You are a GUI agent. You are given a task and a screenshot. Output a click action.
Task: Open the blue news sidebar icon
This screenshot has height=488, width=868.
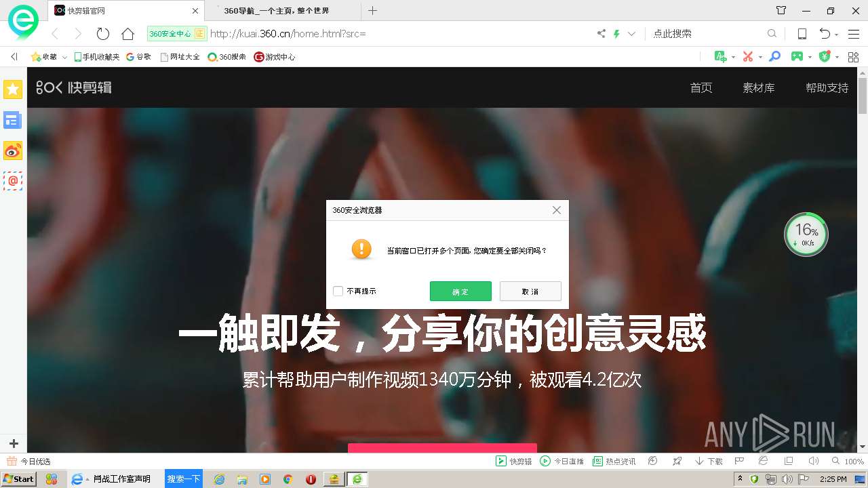pyautogui.click(x=13, y=120)
